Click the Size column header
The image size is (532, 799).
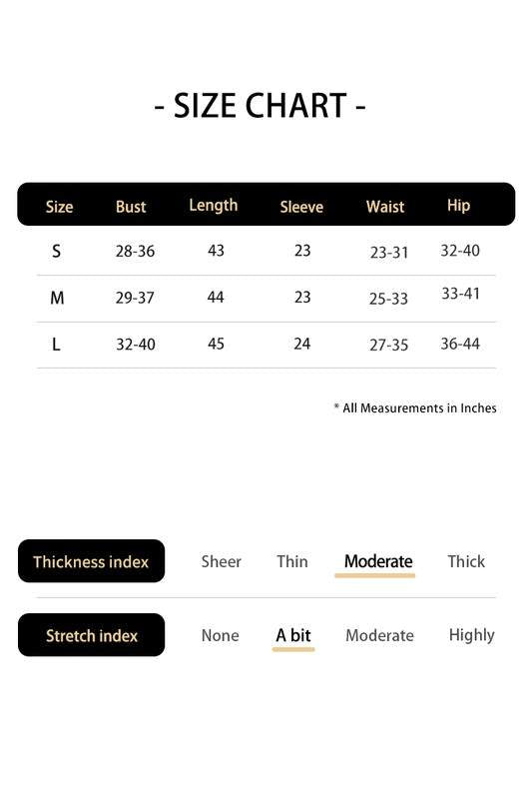(59, 207)
